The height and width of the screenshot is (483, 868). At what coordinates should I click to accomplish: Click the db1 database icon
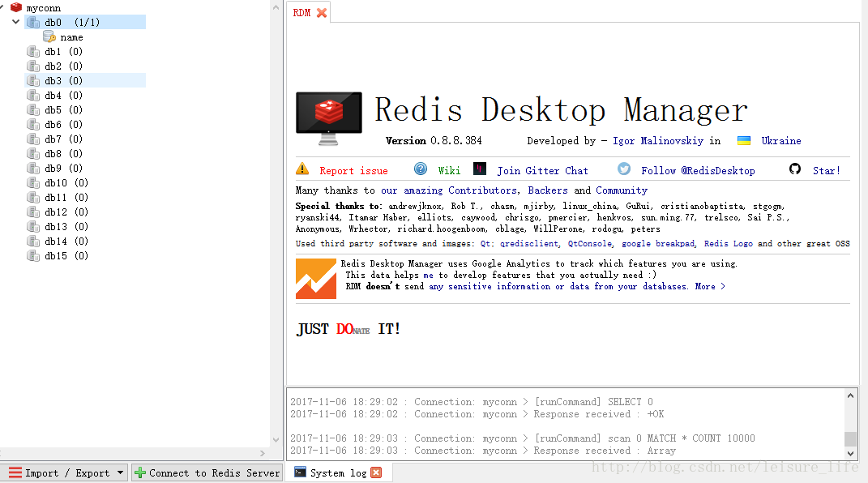point(33,51)
